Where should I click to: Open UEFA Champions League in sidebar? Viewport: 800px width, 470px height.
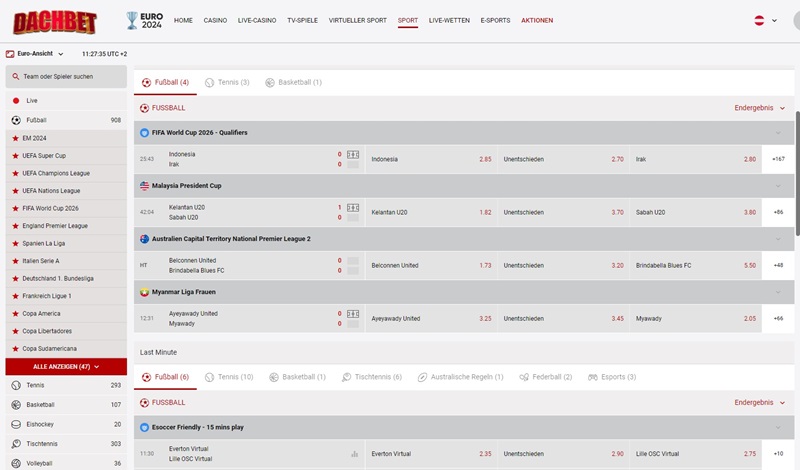[66, 174]
